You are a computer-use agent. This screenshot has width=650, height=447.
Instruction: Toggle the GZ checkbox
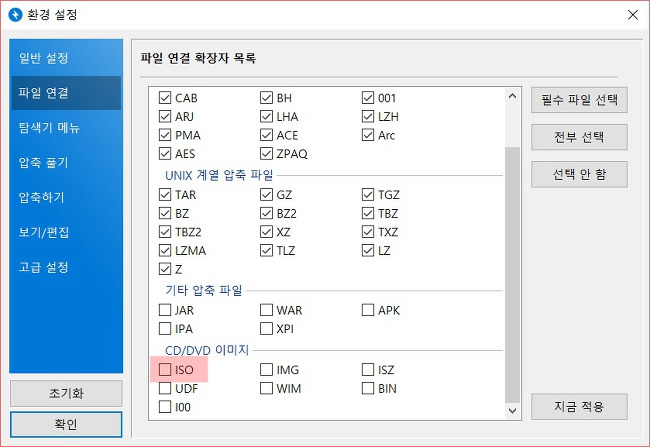pos(266,194)
